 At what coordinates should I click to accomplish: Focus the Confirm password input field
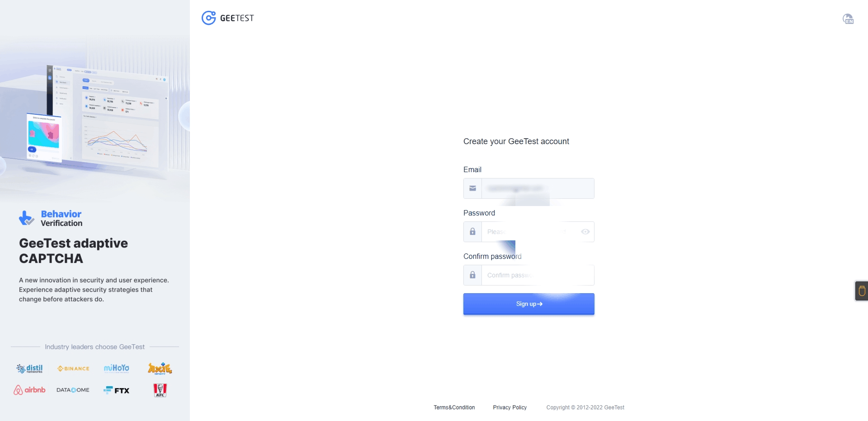tap(537, 275)
